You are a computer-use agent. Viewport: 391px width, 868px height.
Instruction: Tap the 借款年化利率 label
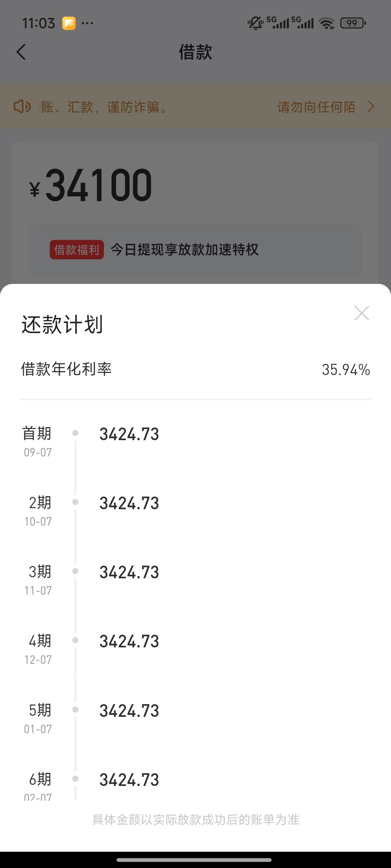pos(66,369)
